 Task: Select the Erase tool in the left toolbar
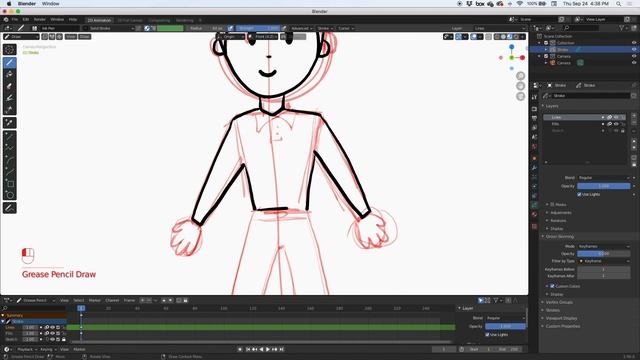tap(9, 86)
